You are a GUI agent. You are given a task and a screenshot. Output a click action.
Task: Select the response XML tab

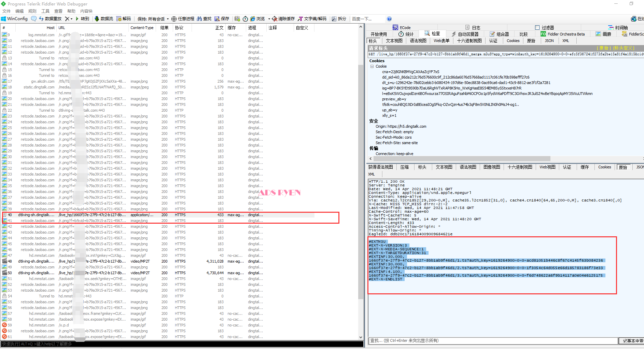pos(371,174)
